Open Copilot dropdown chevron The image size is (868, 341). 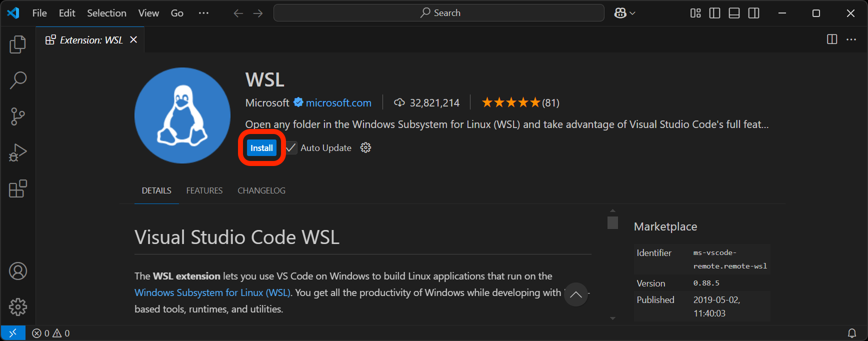click(632, 13)
